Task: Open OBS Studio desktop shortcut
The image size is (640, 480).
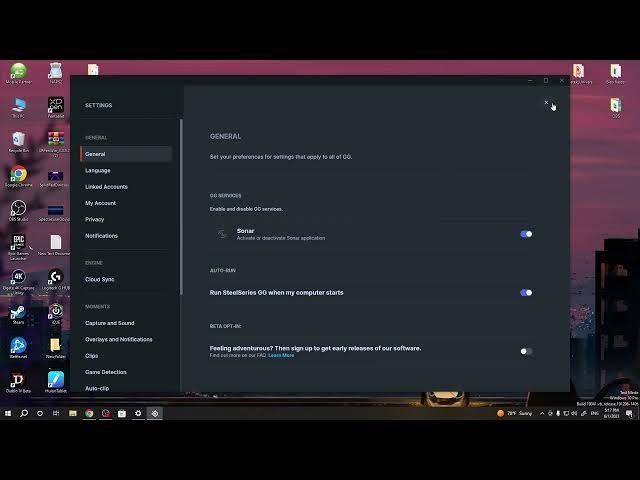Action: tap(18, 211)
